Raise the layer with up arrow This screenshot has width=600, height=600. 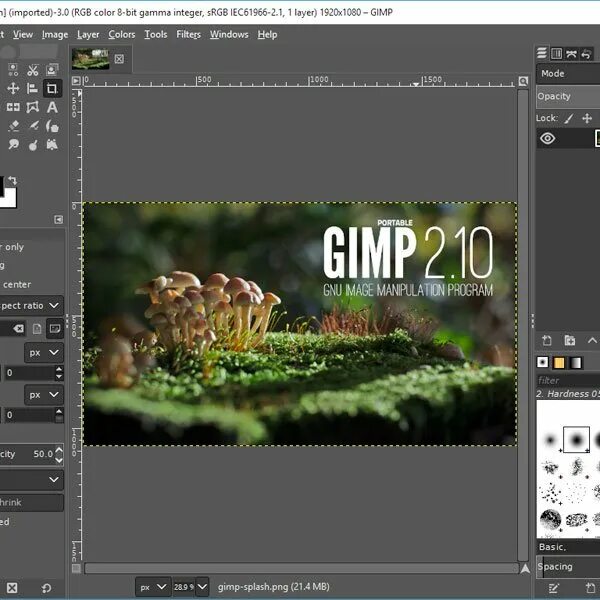pos(592,340)
